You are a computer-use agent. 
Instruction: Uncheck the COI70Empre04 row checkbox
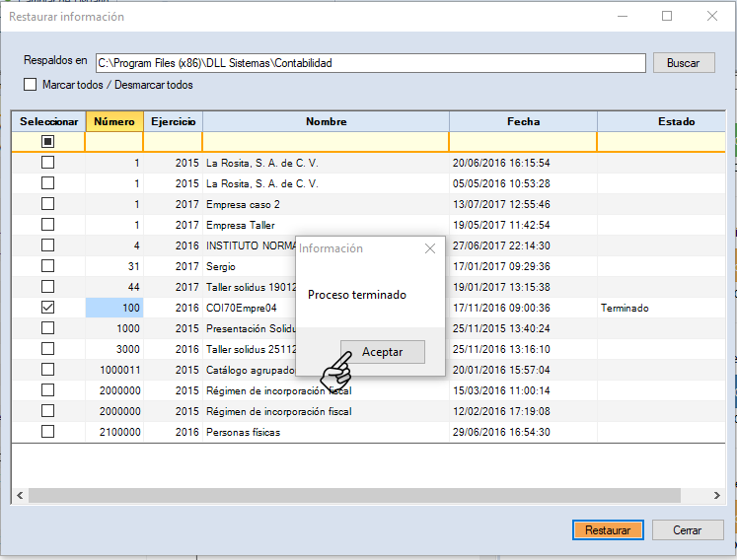click(x=47, y=308)
